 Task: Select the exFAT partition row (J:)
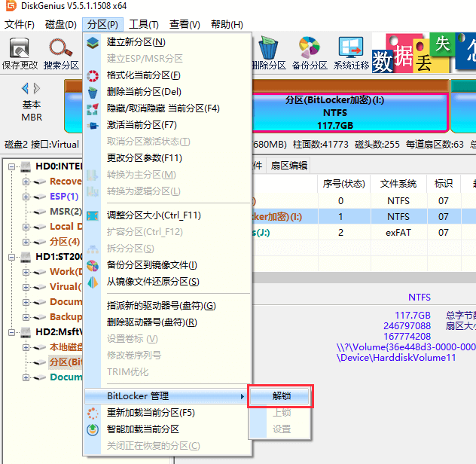[364, 233]
